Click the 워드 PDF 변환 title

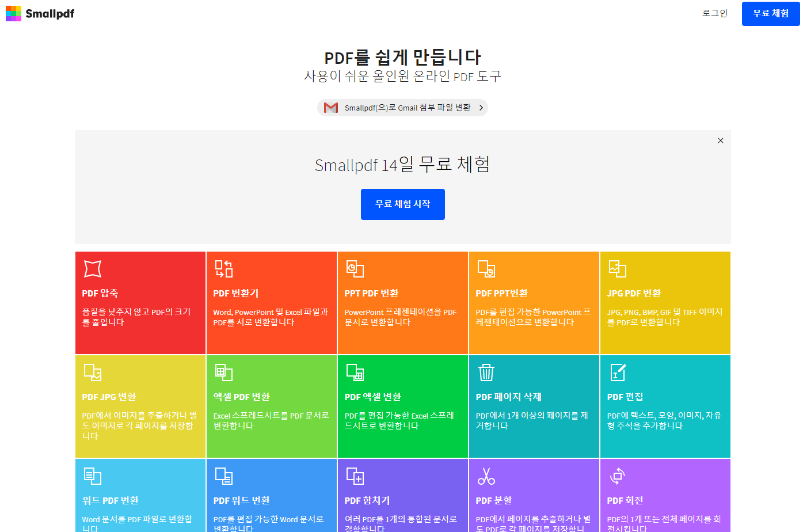pos(111,500)
